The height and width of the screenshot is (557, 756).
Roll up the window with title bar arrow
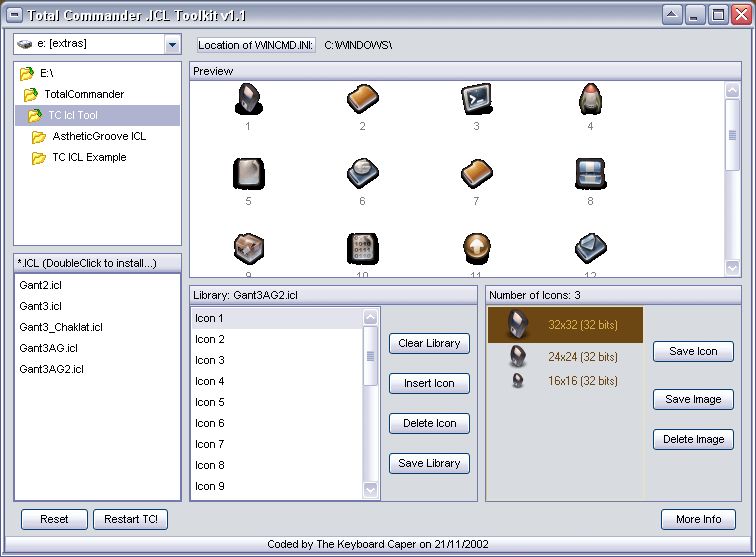pyautogui.click(x=672, y=15)
